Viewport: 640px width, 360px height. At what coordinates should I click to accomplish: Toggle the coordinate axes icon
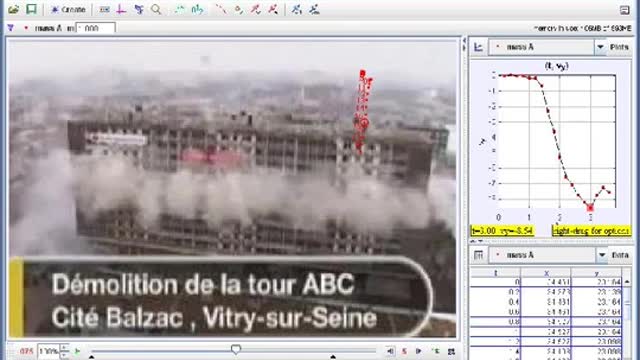(121, 9)
